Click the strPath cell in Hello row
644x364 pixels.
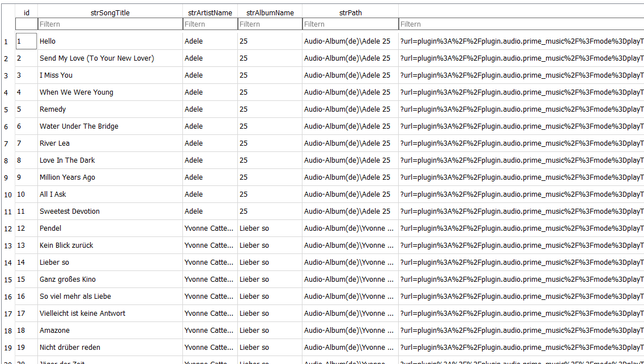351,41
